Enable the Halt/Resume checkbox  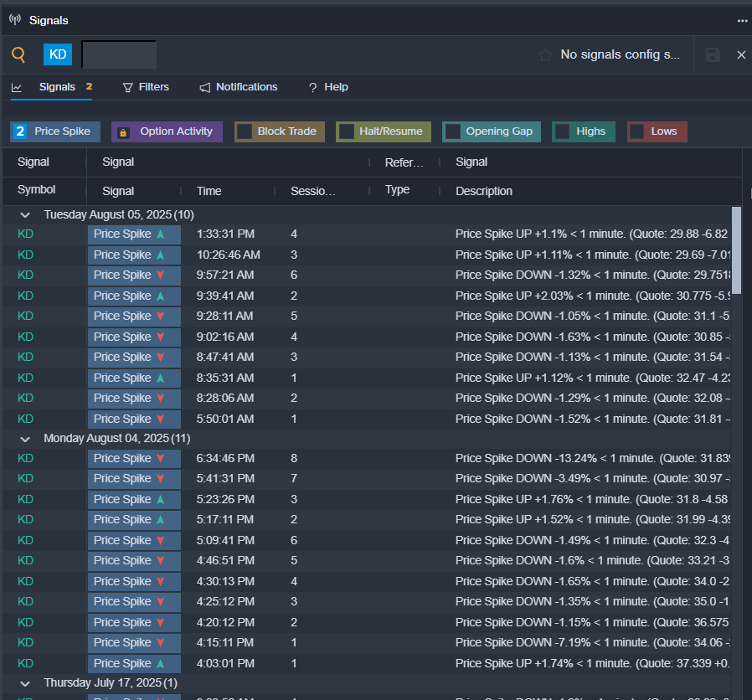[x=346, y=131]
